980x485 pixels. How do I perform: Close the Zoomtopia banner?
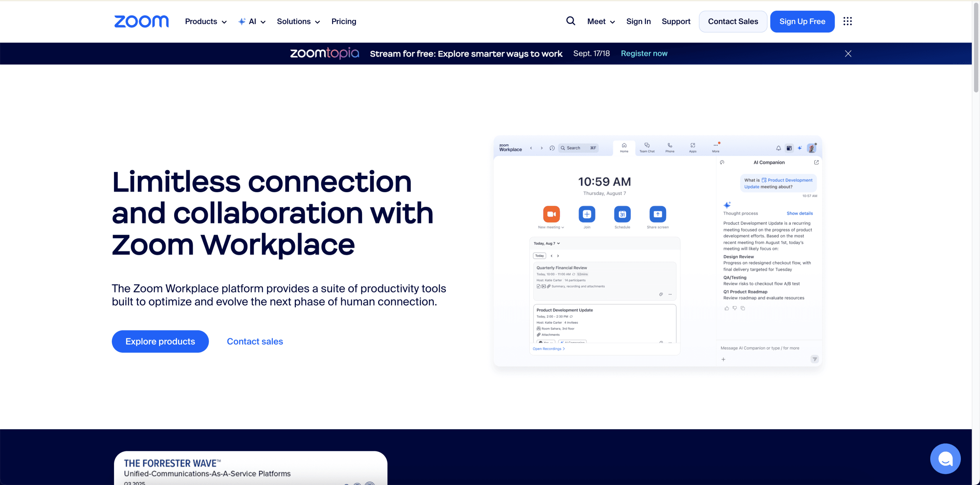pyautogui.click(x=848, y=54)
